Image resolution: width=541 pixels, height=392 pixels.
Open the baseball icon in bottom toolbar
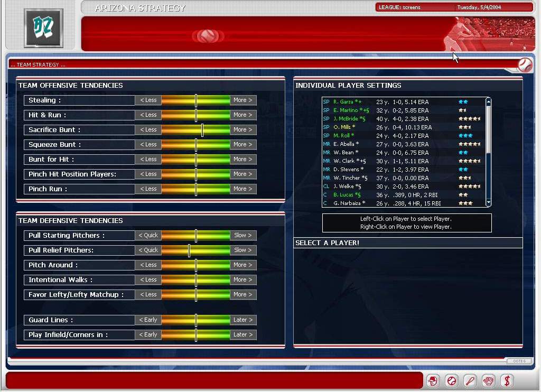452,380
